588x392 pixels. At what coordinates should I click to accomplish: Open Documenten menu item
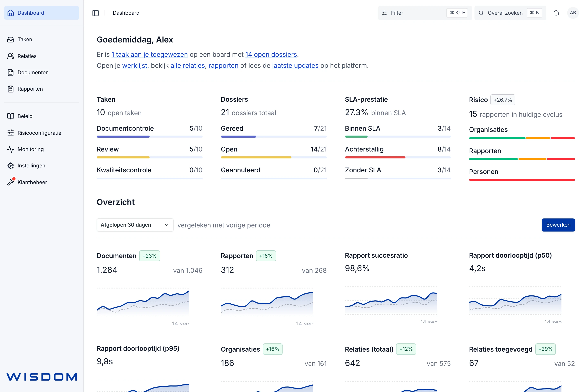pos(41,72)
